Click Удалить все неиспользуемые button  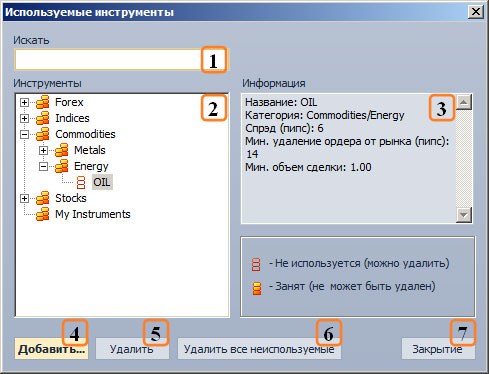(x=259, y=349)
